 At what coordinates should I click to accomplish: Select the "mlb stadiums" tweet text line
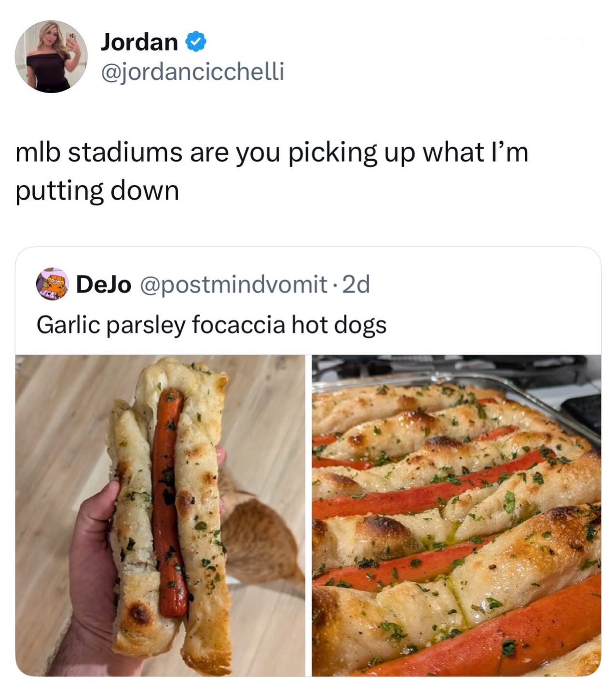click(272, 152)
